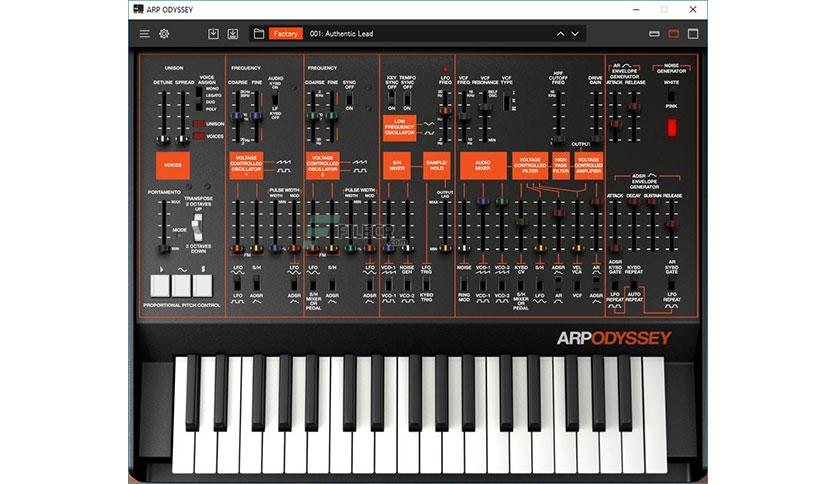Switch to the compact strip view icon
The height and width of the screenshot is (484, 836).
pos(654,34)
